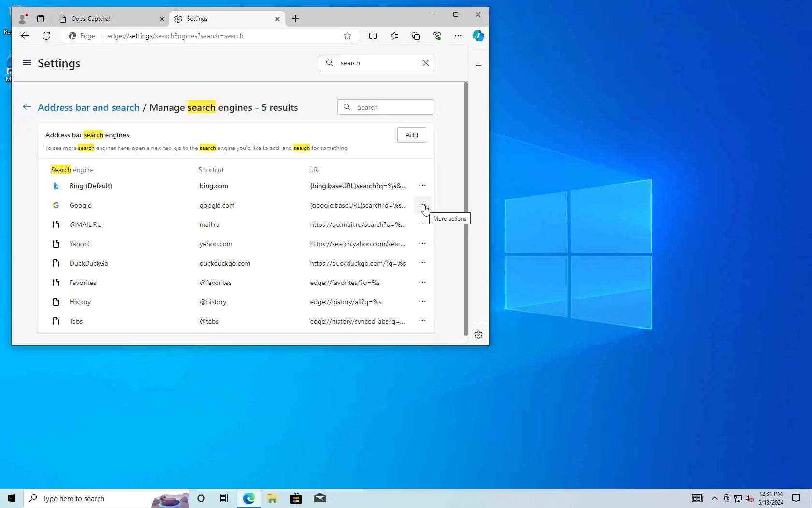This screenshot has width=812, height=508.
Task: Open more actions for Tabs
Action: coord(422,321)
